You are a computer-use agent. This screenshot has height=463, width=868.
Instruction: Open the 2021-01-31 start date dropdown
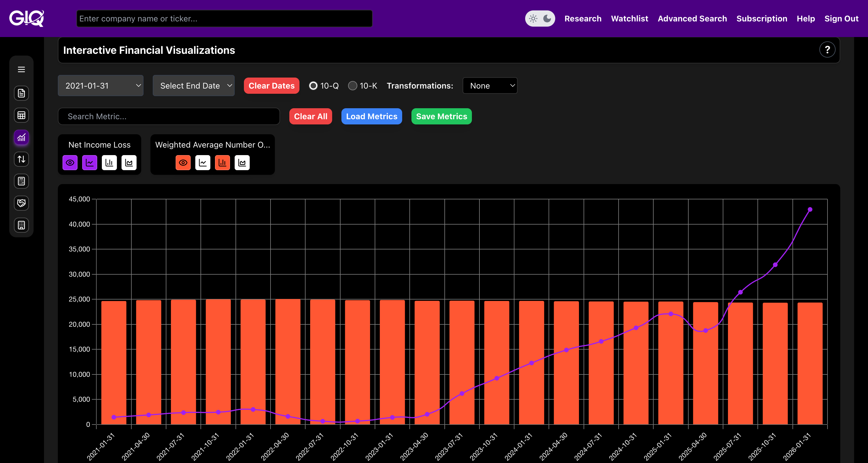click(100, 86)
